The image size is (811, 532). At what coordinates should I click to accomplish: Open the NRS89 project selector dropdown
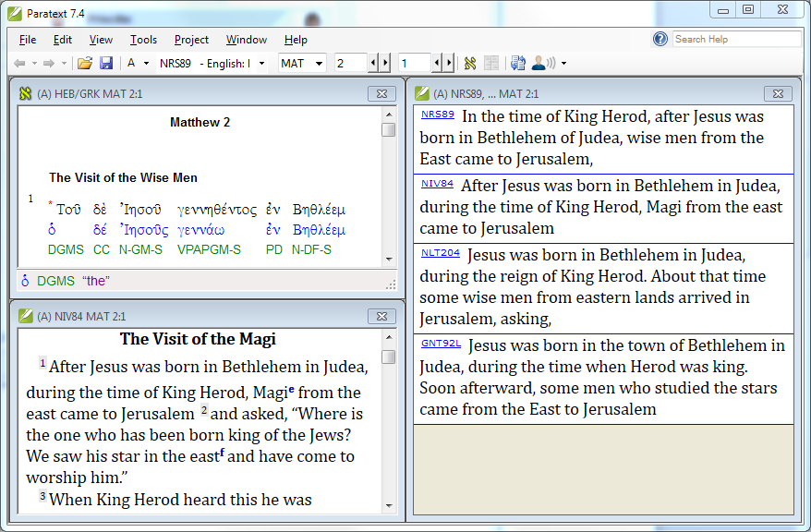tap(261, 64)
